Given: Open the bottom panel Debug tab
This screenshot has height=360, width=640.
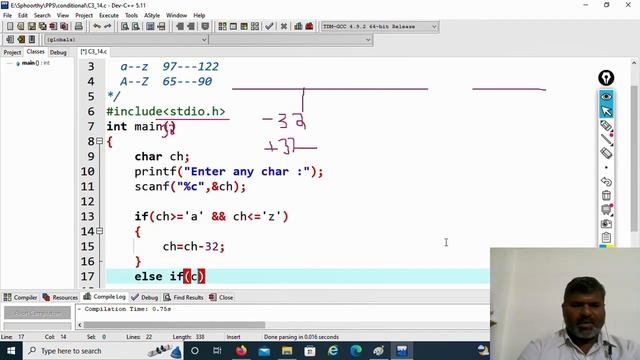Looking at the screenshot, I should pos(144,297).
